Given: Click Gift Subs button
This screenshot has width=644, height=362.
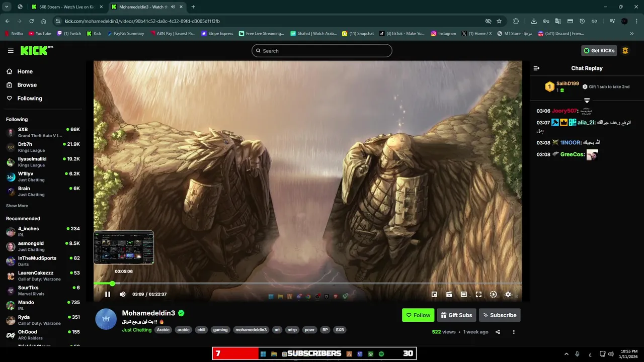Looking at the screenshot, I should (x=456, y=315).
